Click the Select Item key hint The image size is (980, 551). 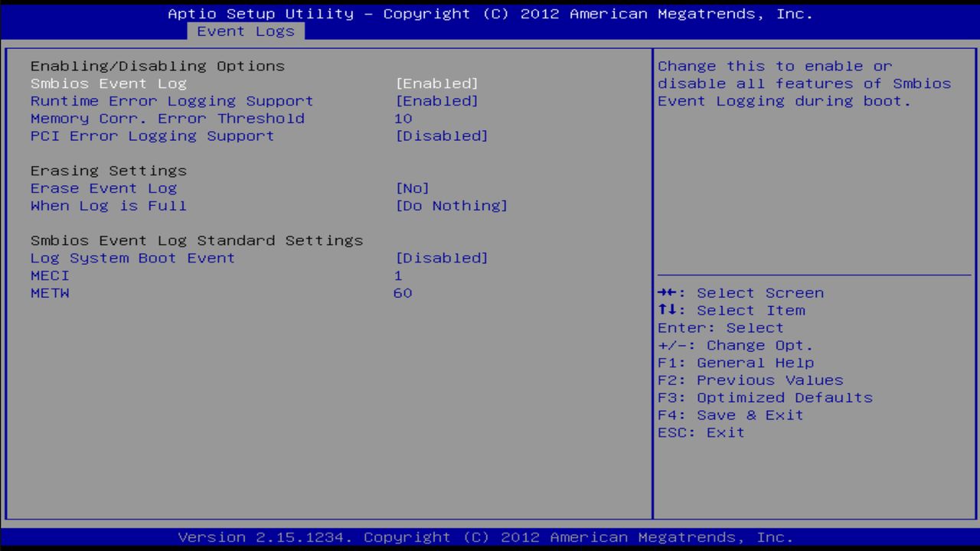(731, 311)
